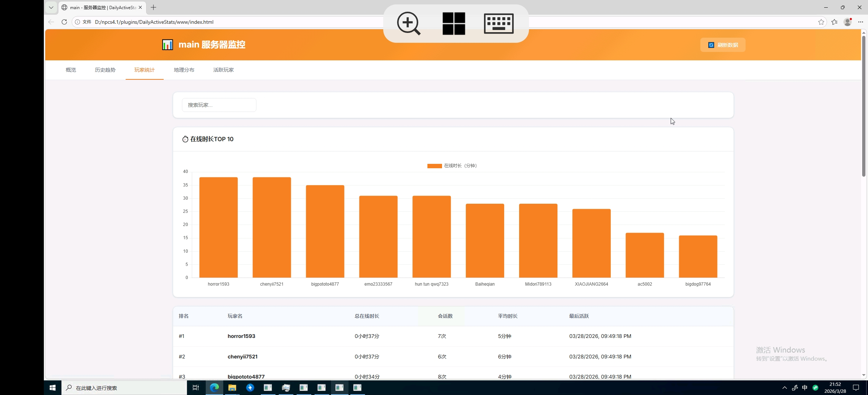Close the main 服务器监控 browser tab
Image resolution: width=868 pixels, height=395 pixels.
(140, 7)
